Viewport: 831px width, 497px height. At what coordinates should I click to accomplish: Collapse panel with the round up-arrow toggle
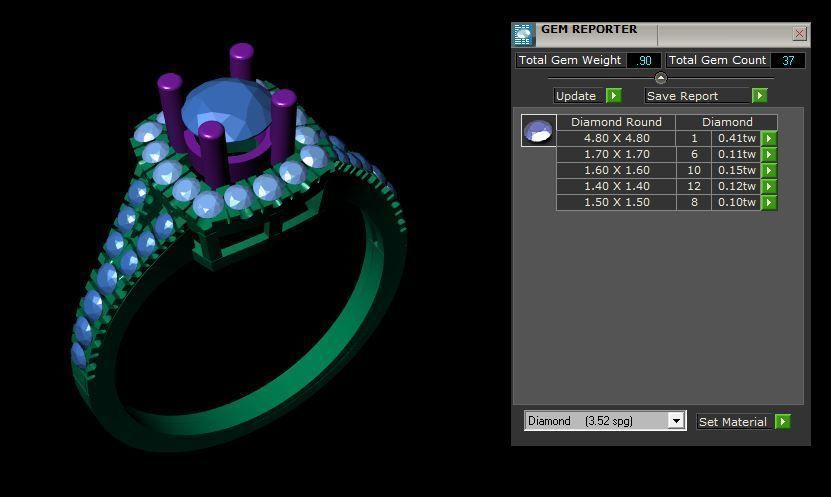pos(660,78)
